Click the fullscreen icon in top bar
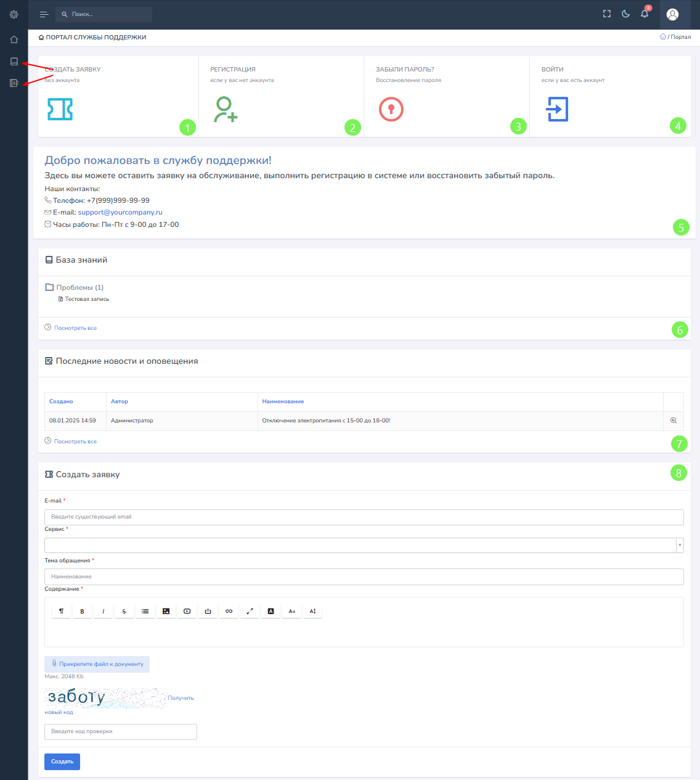Image resolution: width=700 pixels, height=780 pixels. (607, 14)
